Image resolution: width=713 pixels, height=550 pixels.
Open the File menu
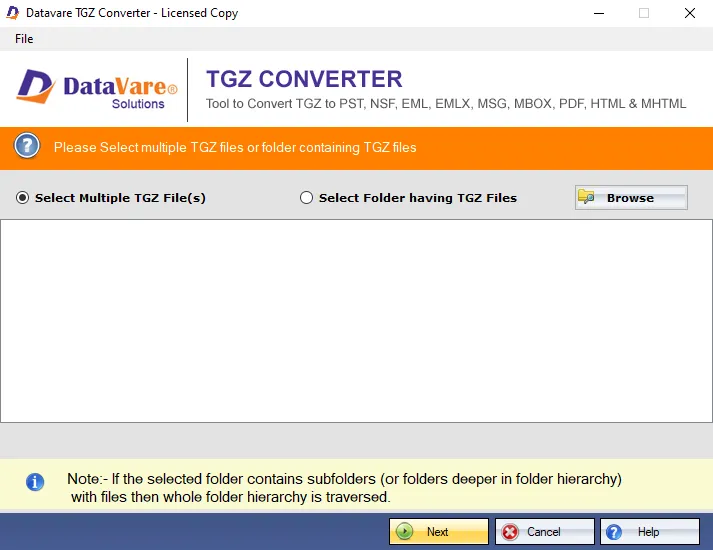click(x=24, y=39)
